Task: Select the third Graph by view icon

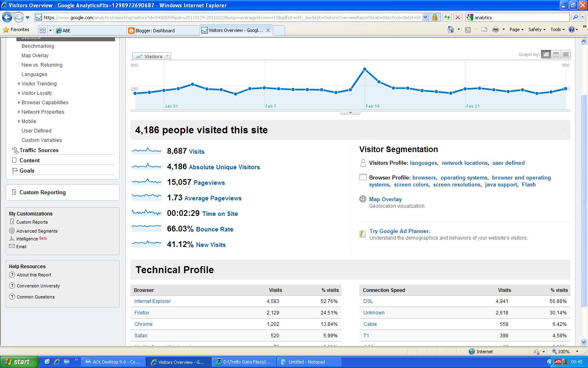Action: coord(566,54)
